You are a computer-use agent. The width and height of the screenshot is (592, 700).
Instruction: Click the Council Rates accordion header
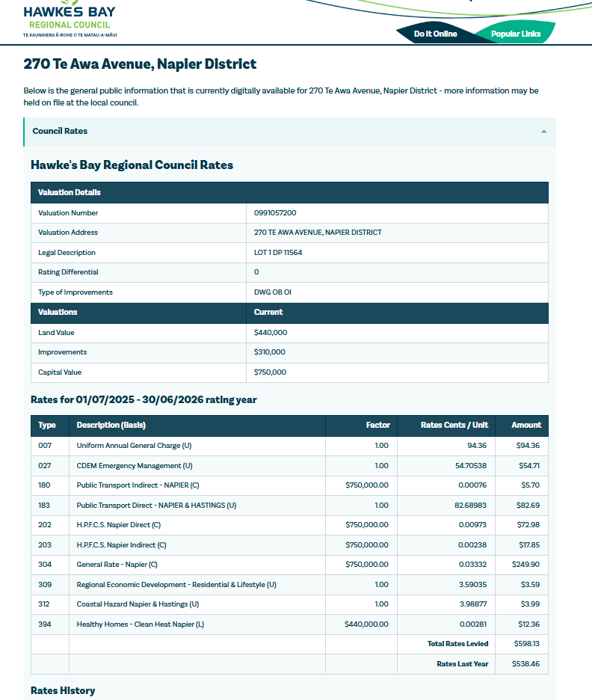pyautogui.click(x=60, y=131)
